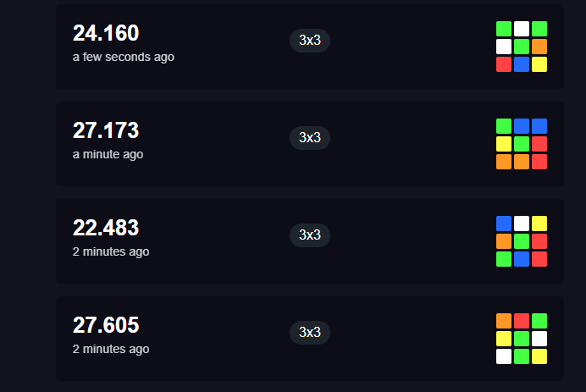View cube scramble thumbnail for the 24.160 solve

click(522, 47)
